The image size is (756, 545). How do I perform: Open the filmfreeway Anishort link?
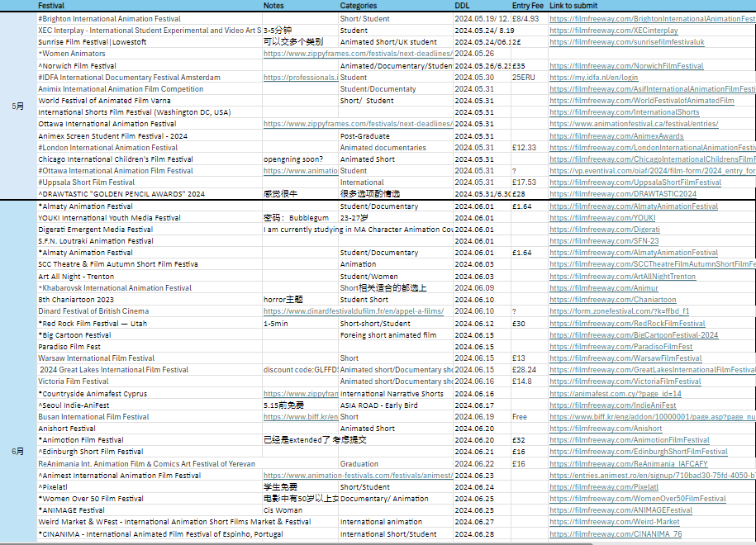(606, 429)
